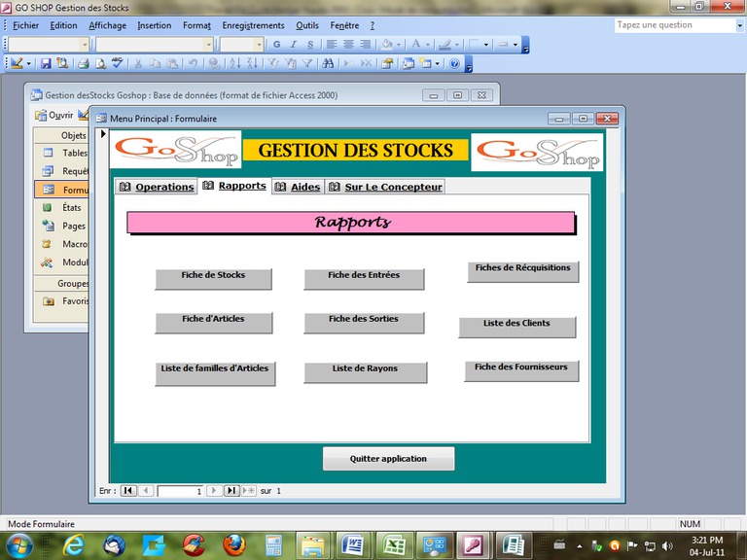Image resolution: width=747 pixels, height=560 pixels.
Task: Click the record number input field
Action: click(x=179, y=491)
